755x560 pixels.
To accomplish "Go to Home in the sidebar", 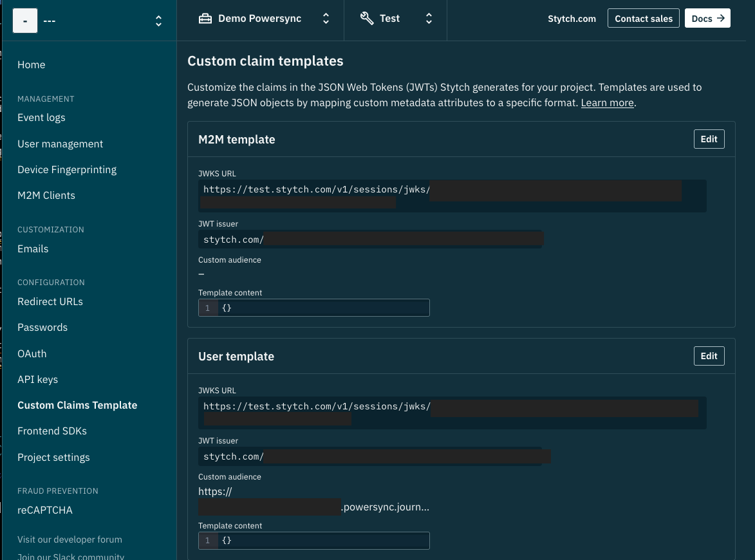I will pos(32,64).
